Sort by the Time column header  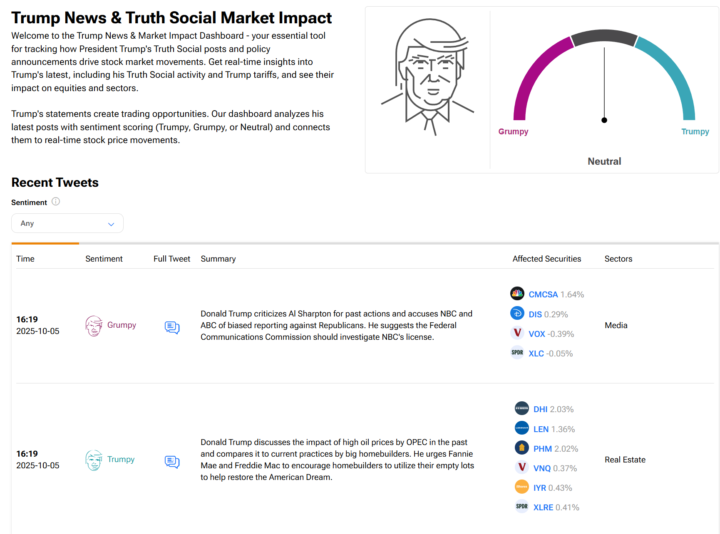point(25,259)
